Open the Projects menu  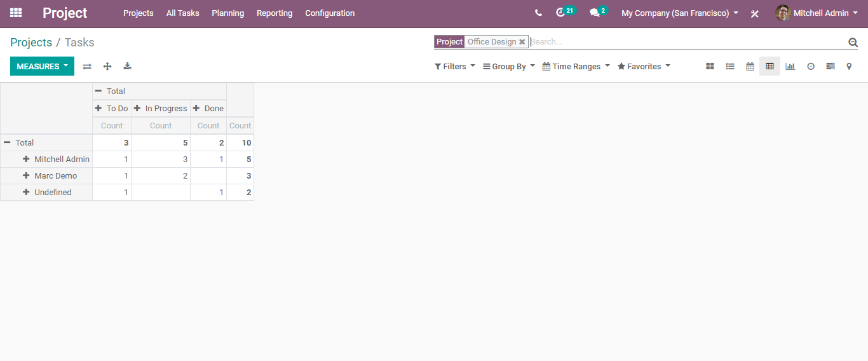[x=139, y=13]
